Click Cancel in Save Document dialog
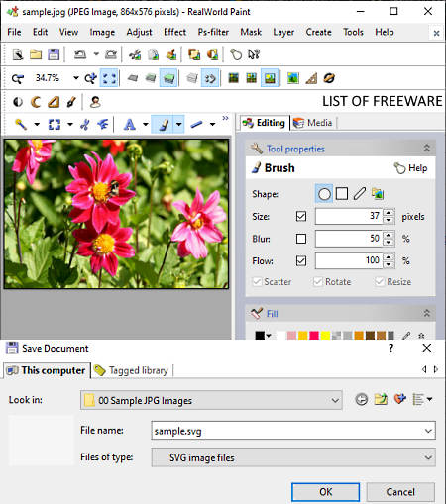Screen dimensions: 446x504 tap(400, 492)
